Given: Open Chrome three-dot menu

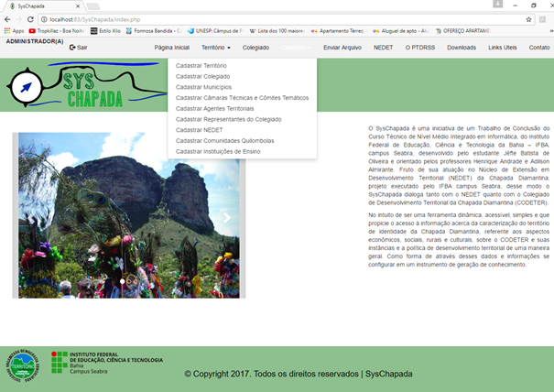Looking at the screenshot, I should pyautogui.click(x=543, y=18).
